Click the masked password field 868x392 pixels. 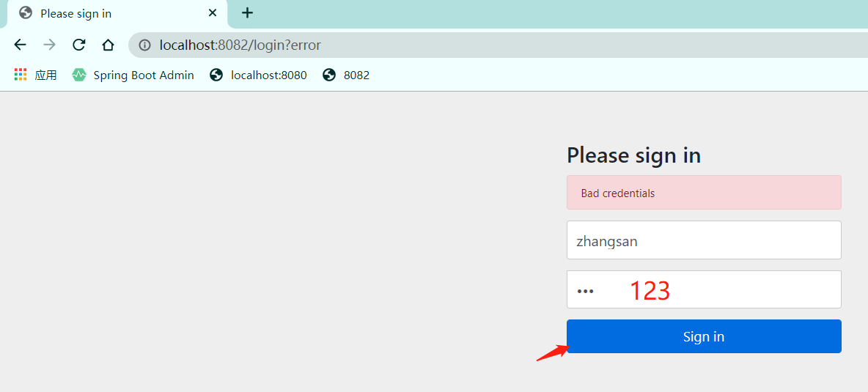(x=704, y=289)
